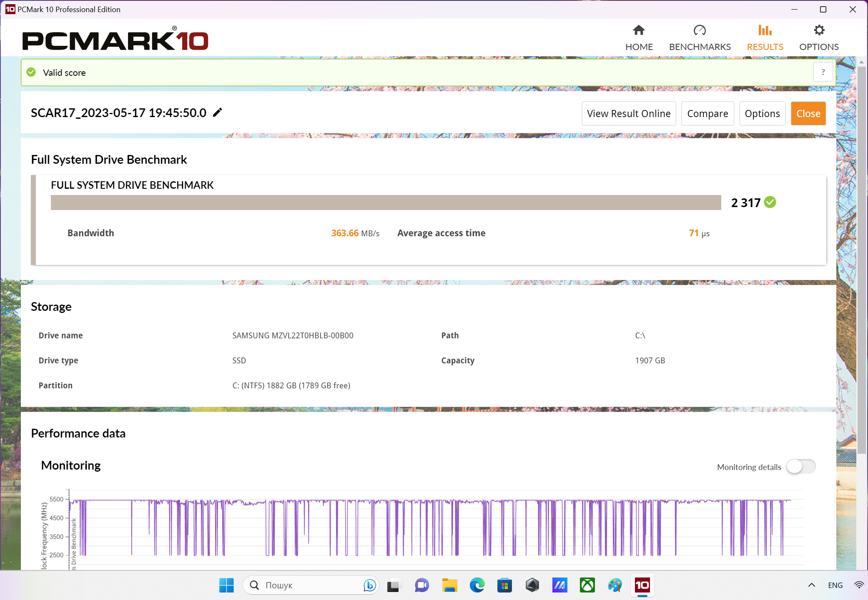Enable the Monitoring details toggle

click(800, 467)
